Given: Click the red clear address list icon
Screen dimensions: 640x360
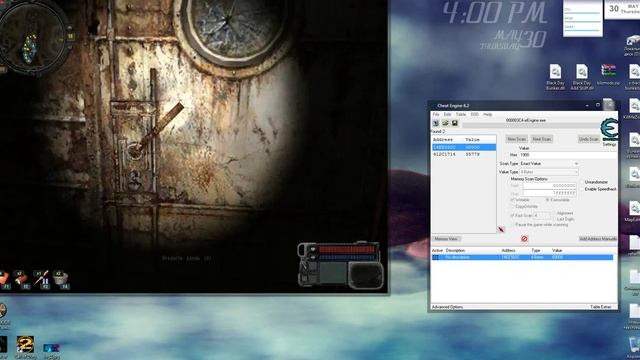Looking at the screenshot, I should [524, 239].
